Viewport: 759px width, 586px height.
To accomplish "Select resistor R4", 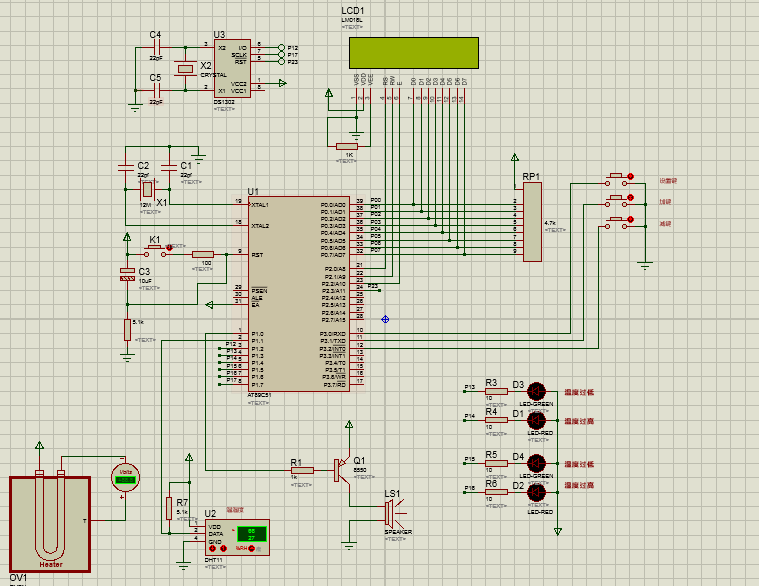I will [496, 421].
